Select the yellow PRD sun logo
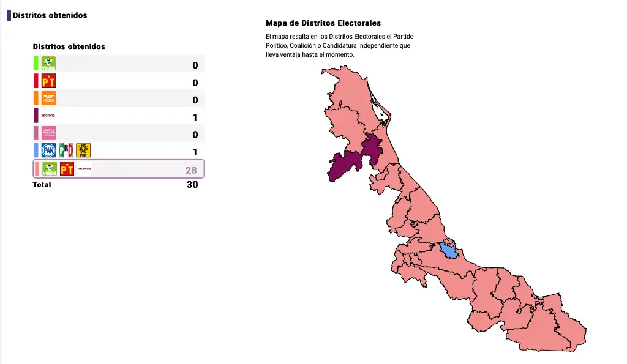 click(83, 150)
